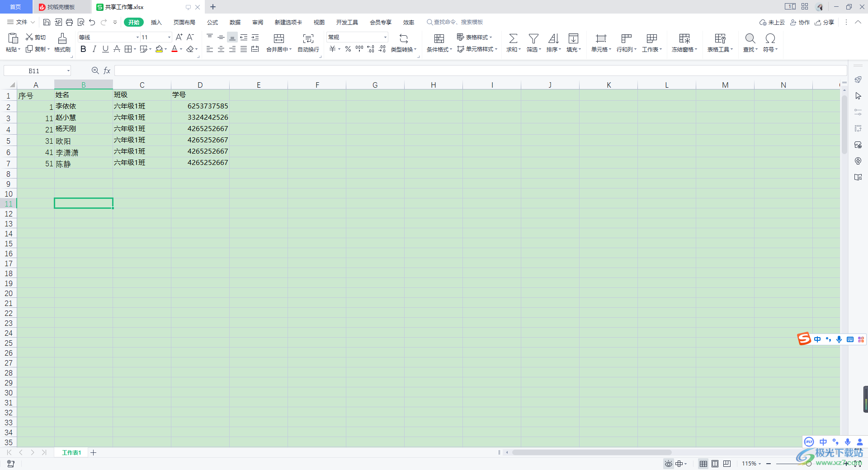Open the Page Layout tab
868x470 pixels.
(x=184, y=22)
